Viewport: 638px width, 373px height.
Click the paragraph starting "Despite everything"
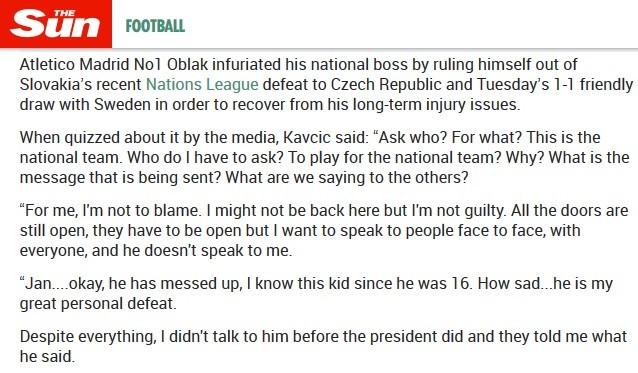pos(323,346)
